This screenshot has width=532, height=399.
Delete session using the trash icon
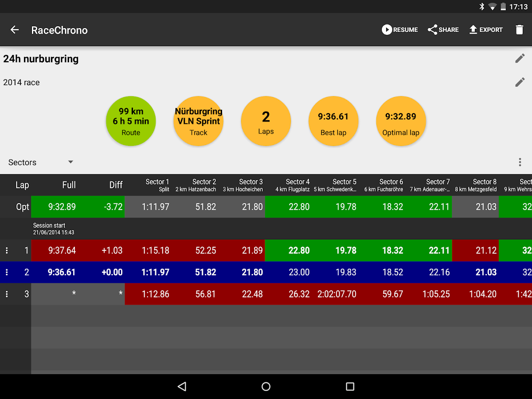point(520,29)
